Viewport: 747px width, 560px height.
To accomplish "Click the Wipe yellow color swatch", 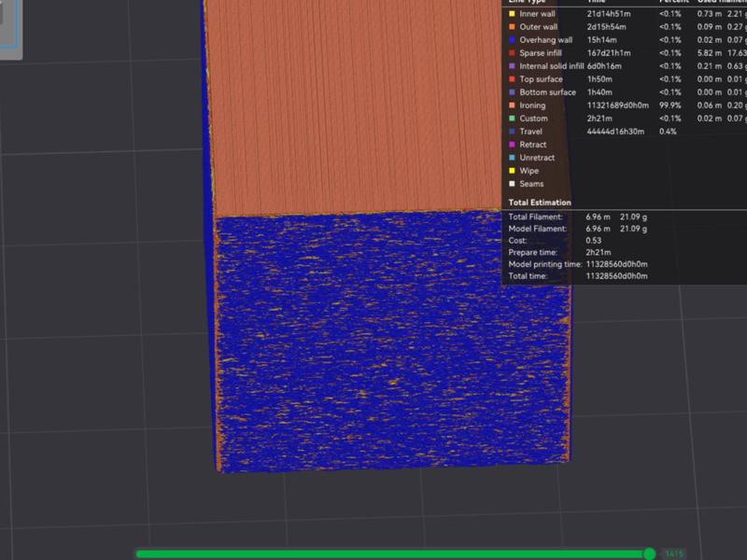I will (x=512, y=171).
